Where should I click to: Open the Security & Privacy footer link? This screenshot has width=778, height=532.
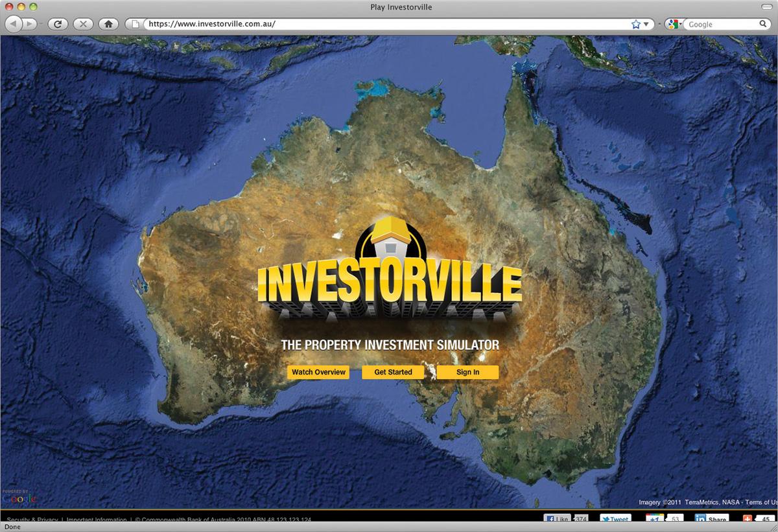32,520
